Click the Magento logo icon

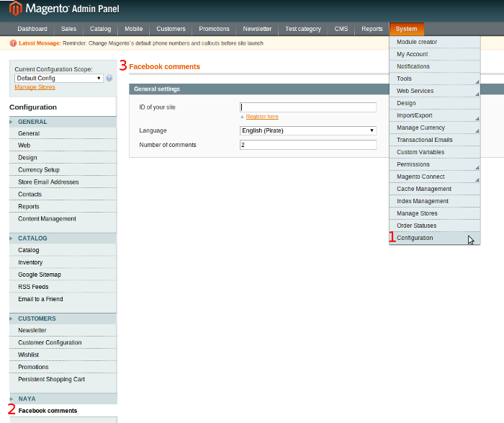(15, 8)
